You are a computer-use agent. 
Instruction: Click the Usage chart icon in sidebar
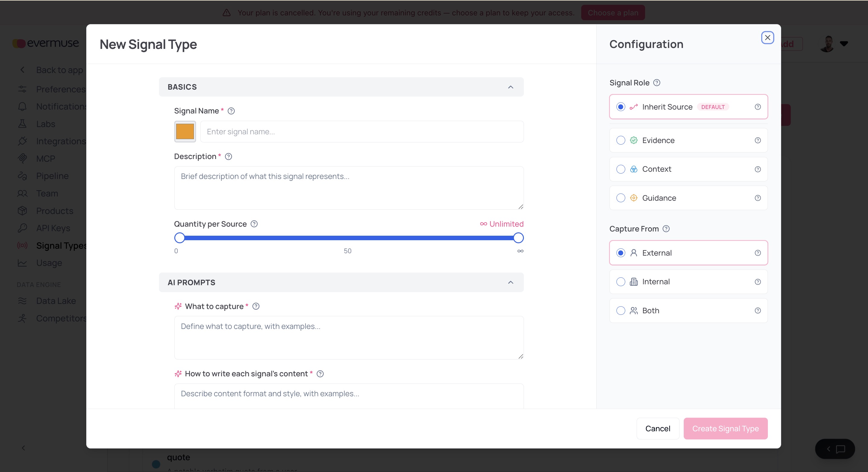tap(22, 263)
